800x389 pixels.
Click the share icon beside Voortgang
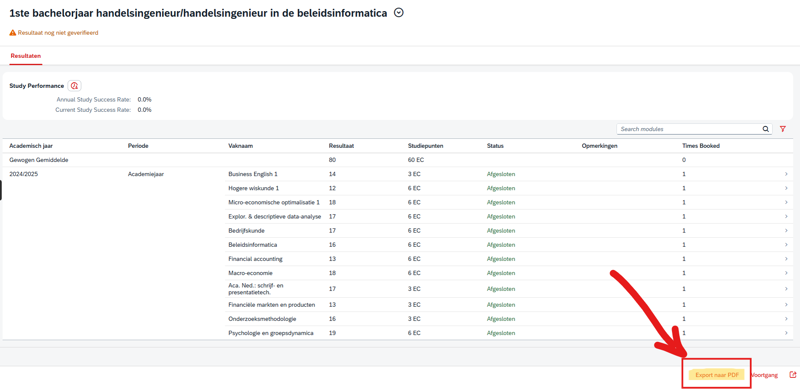click(792, 375)
